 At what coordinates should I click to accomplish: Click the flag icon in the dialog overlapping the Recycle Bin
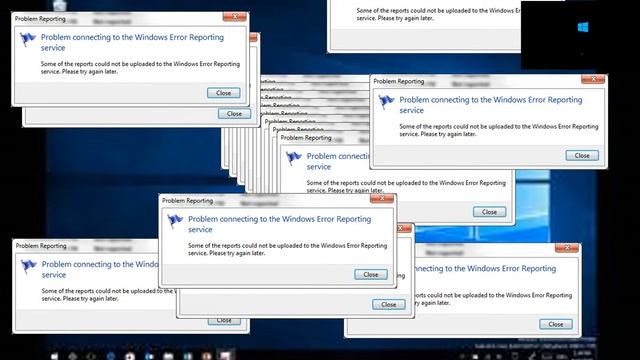click(28, 39)
